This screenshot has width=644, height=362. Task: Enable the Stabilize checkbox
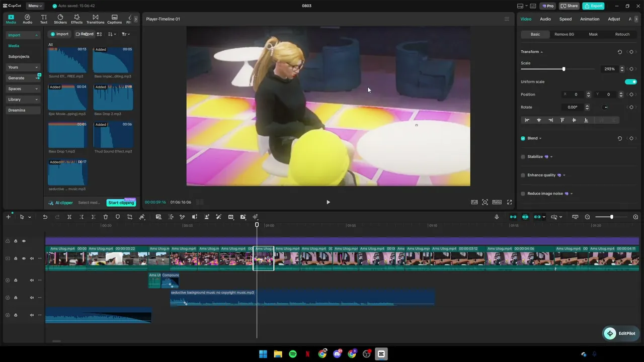pyautogui.click(x=523, y=157)
